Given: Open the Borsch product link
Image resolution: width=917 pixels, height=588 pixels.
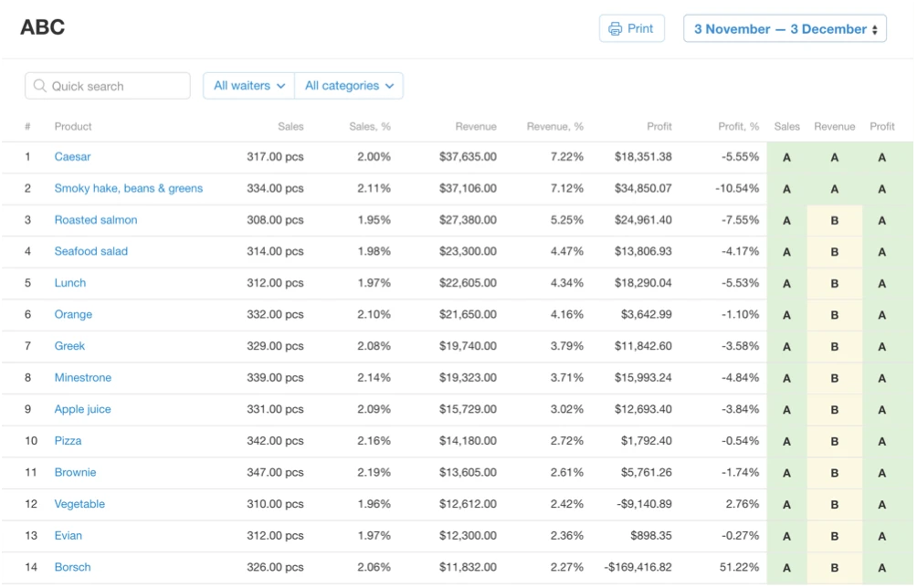Looking at the screenshot, I should pyautogui.click(x=72, y=567).
